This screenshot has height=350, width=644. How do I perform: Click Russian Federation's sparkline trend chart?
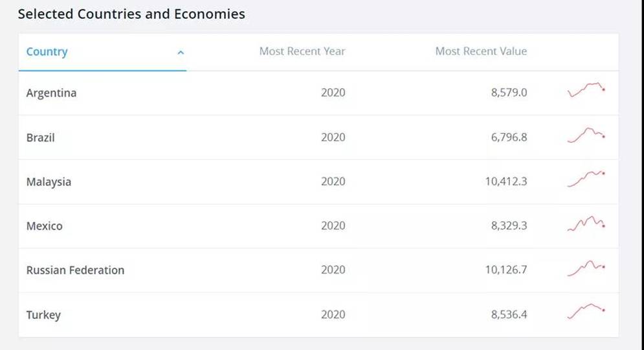point(586,268)
